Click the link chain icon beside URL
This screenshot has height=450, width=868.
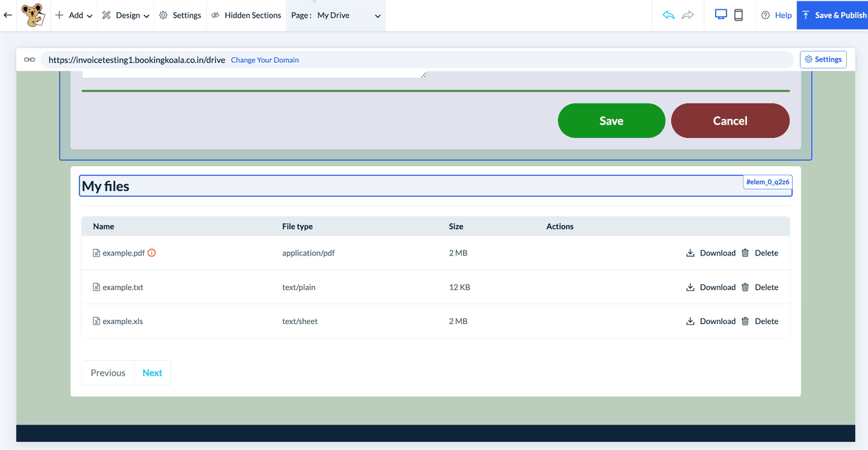point(29,59)
